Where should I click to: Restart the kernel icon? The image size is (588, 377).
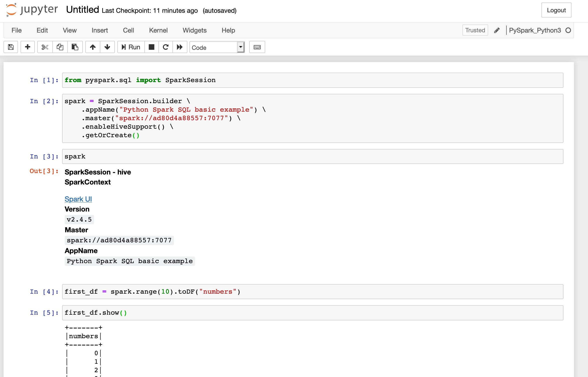166,47
